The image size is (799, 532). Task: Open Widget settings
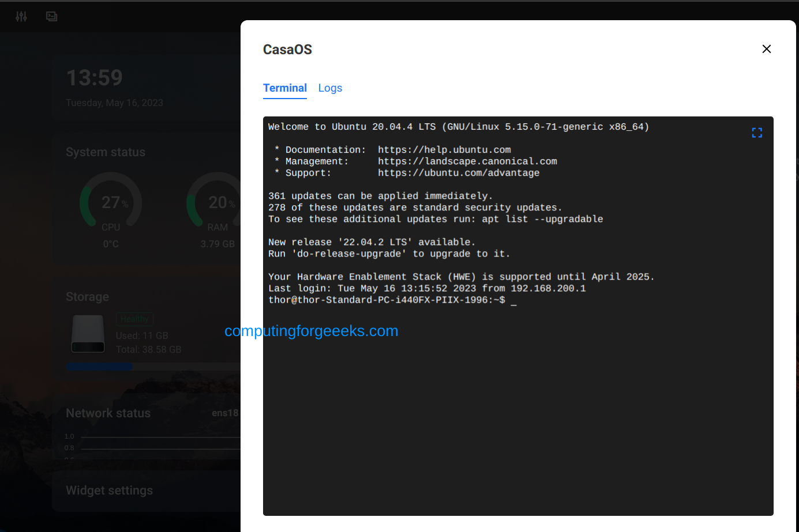click(x=109, y=490)
